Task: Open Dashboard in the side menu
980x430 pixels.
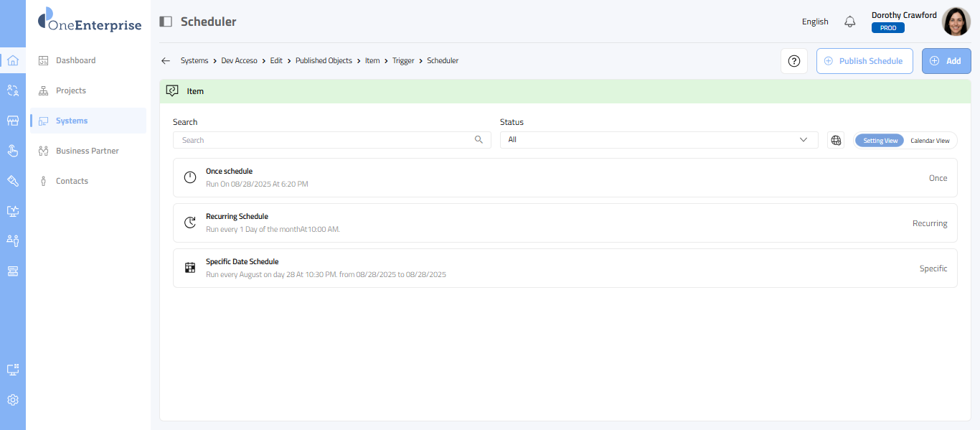Action: tap(75, 60)
